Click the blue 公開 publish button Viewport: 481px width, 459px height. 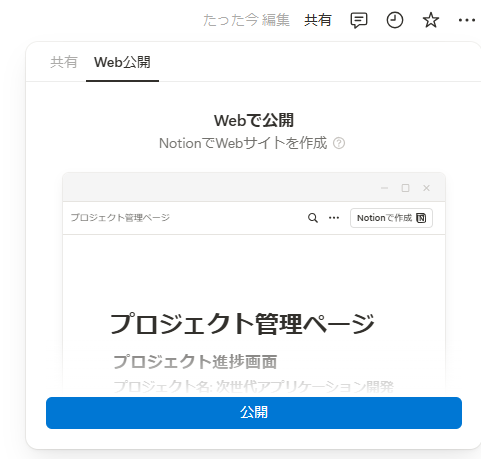pos(254,413)
